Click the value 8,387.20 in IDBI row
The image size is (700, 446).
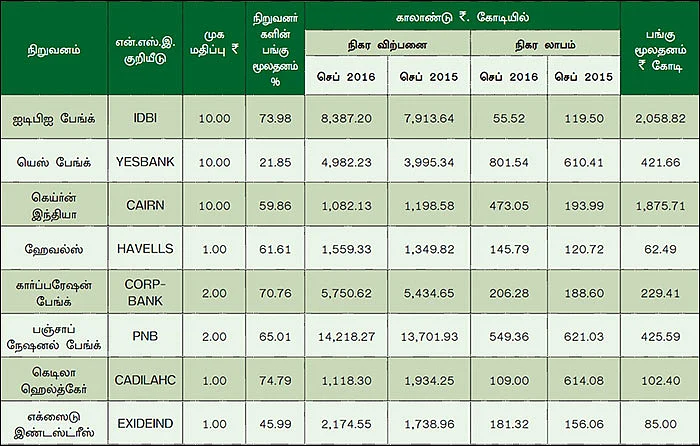pos(346,118)
